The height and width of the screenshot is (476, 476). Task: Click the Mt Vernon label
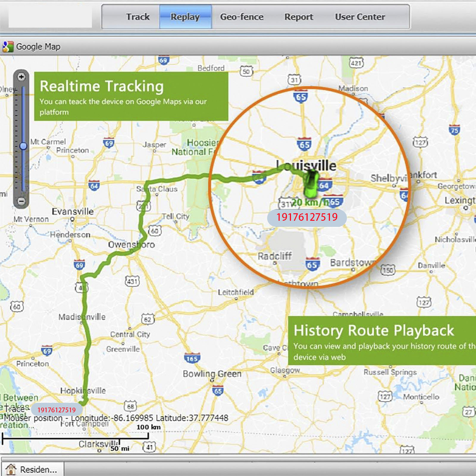(x=31, y=219)
